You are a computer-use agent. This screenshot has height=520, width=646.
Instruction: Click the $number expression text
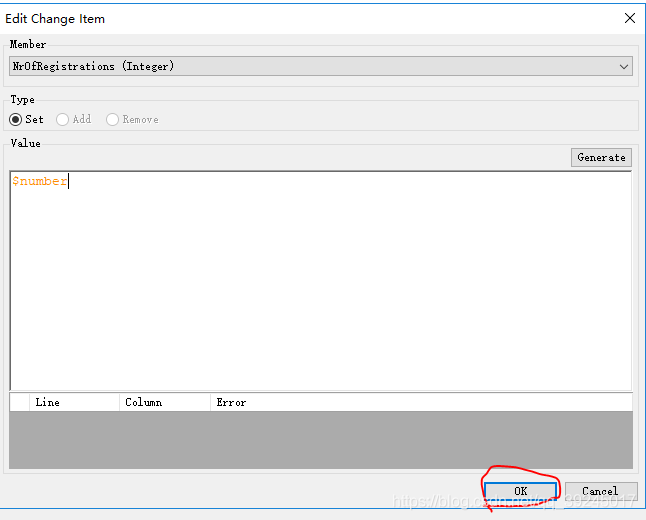39,181
